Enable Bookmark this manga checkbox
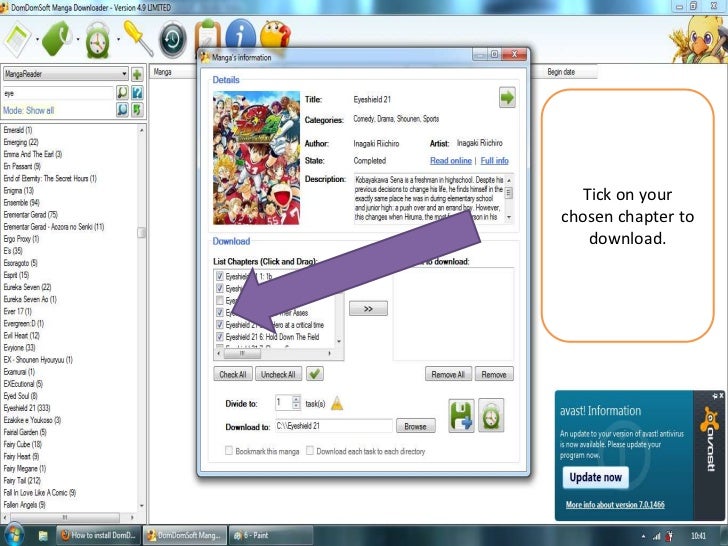The height and width of the screenshot is (546, 728). (229, 450)
